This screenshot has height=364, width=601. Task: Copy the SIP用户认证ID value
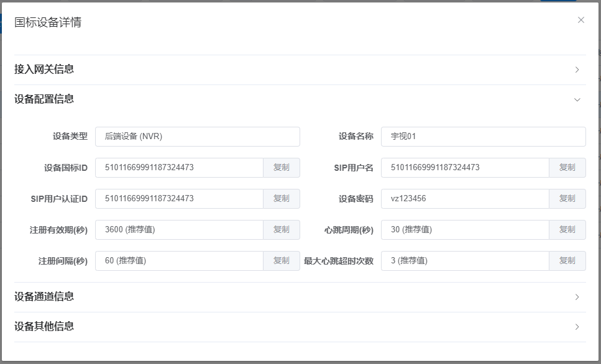point(282,199)
